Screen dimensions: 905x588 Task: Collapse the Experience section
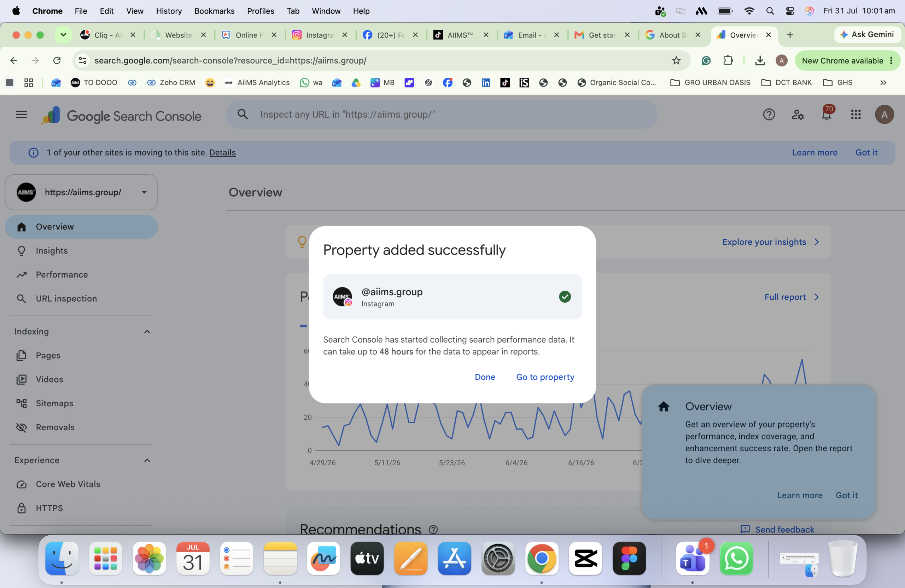[147, 461]
